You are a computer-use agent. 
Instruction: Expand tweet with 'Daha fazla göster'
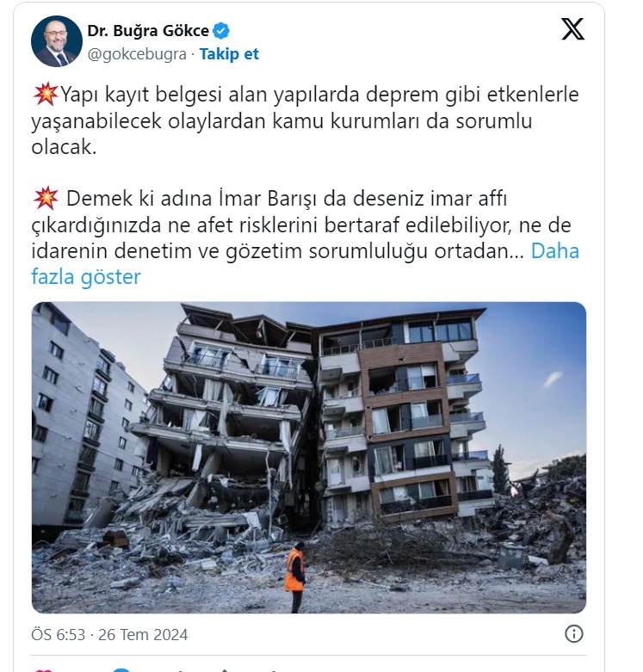tap(306, 263)
